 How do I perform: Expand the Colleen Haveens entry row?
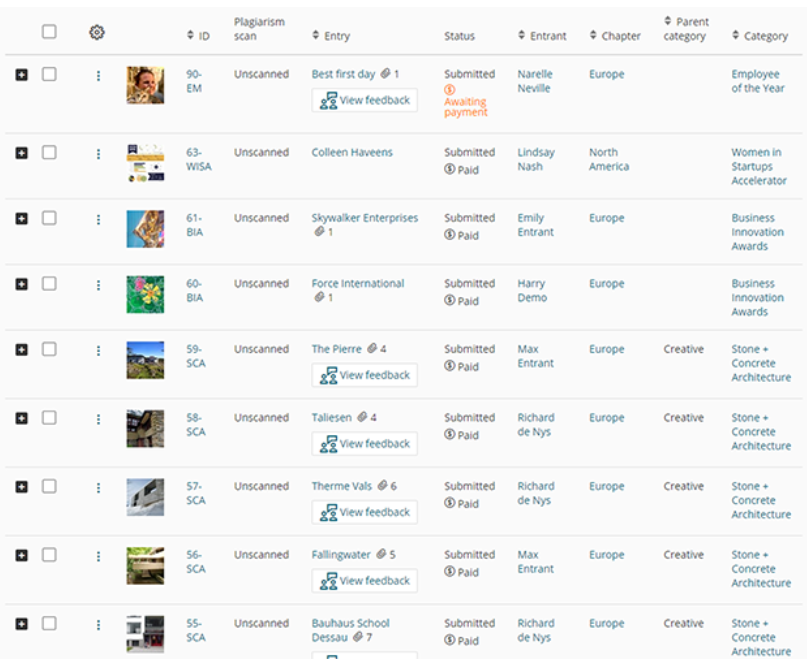point(22,153)
